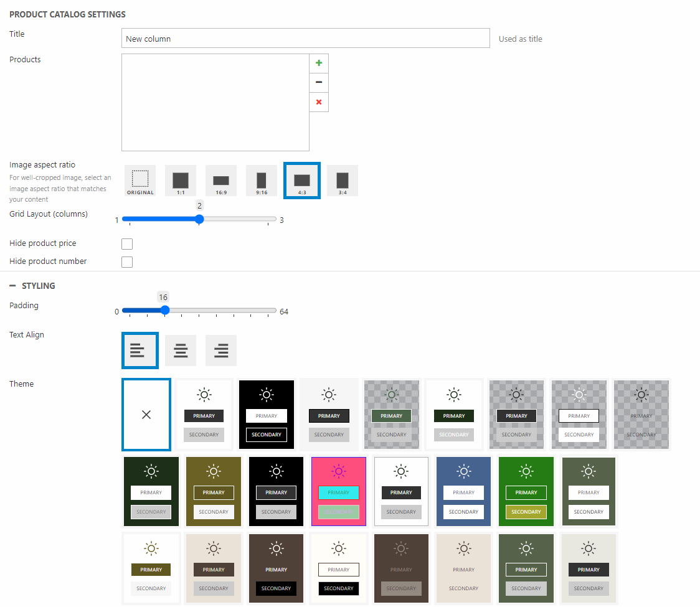Set text align to center
The width and height of the screenshot is (700, 607).
tap(181, 351)
